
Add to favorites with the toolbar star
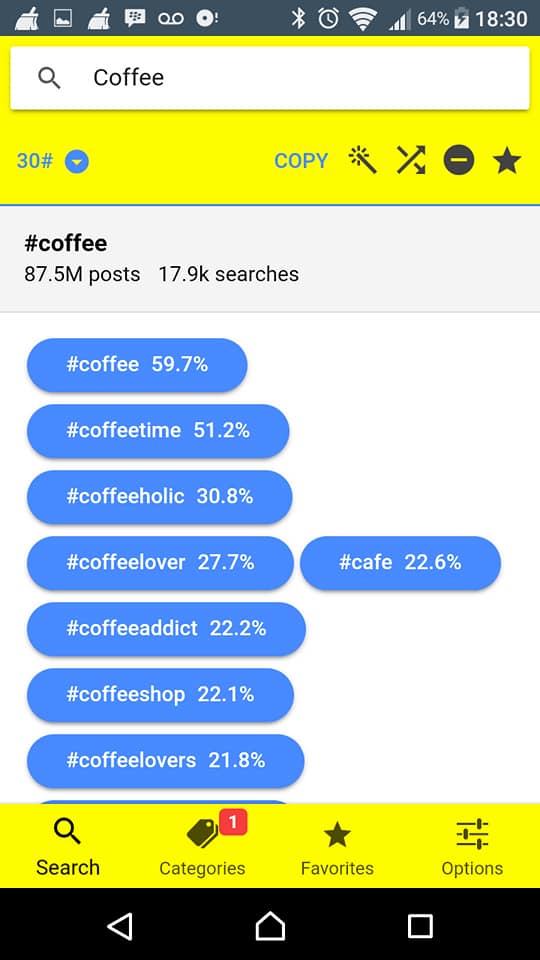coord(507,162)
